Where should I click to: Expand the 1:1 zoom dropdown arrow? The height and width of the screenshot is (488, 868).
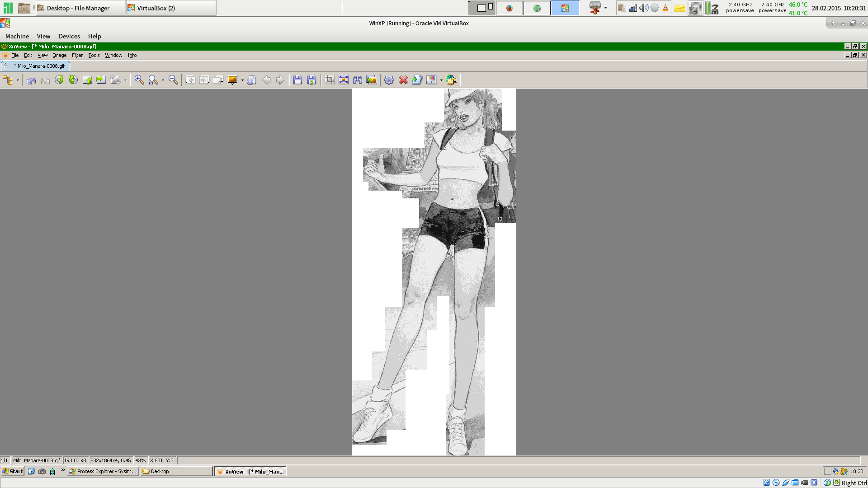(x=163, y=80)
